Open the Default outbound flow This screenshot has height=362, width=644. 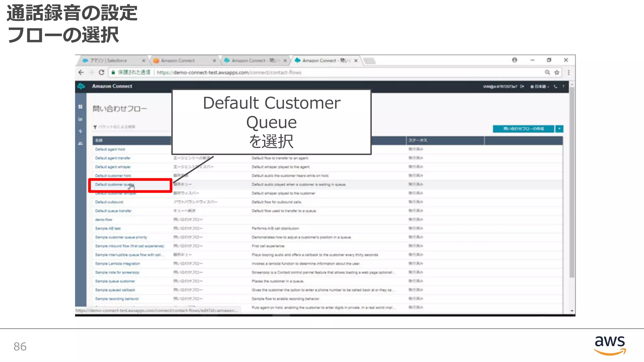[x=109, y=202]
